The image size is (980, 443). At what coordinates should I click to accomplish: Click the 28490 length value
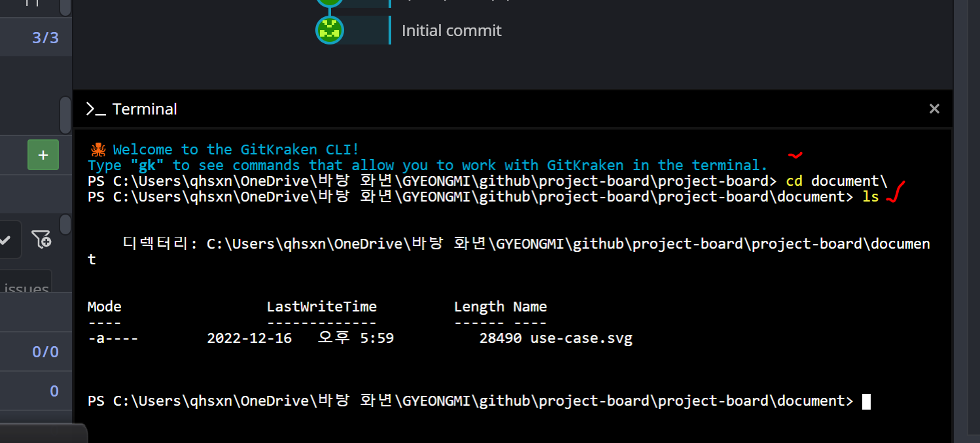(500, 338)
